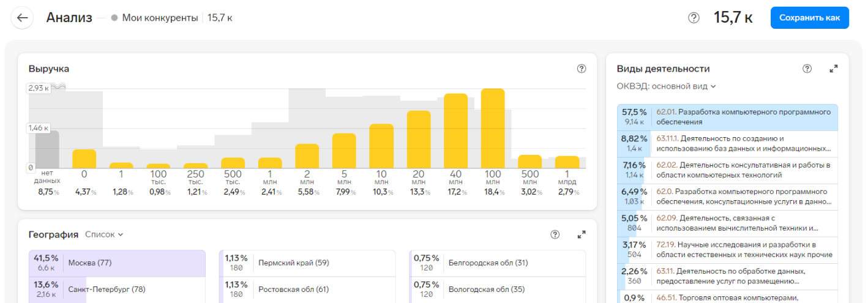Select Белгородская обл (31) region row
868x303 pixels.
coord(498,263)
